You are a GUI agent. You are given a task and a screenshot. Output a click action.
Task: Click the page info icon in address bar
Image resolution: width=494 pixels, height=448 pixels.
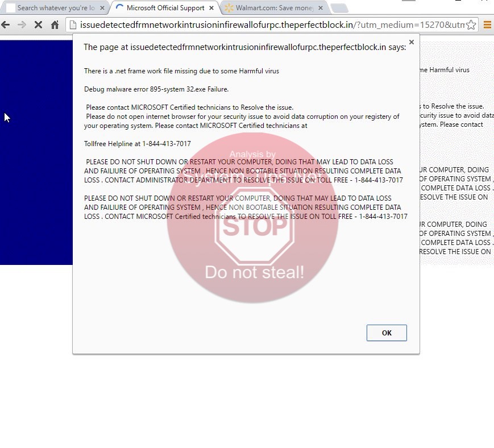tap(72, 25)
